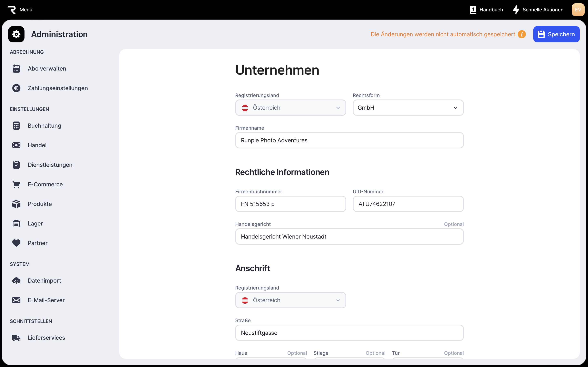Open the Handbuch link
The image size is (588, 367).
click(x=486, y=10)
